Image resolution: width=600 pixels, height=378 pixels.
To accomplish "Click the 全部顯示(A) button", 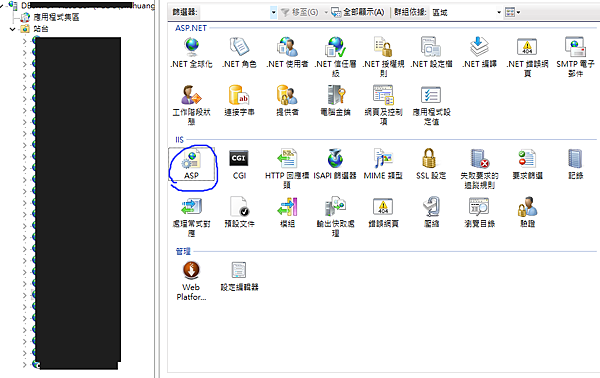I will click(357, 12).
